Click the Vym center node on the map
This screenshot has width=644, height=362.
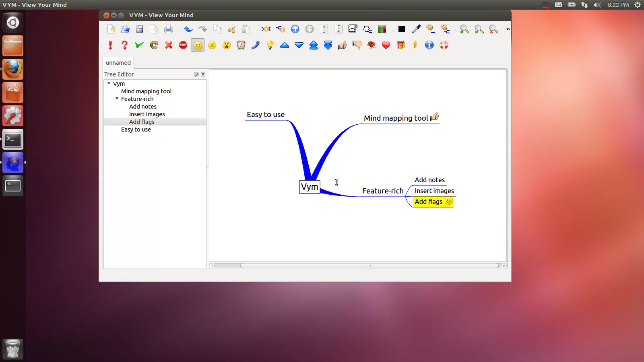coord(310,187)
